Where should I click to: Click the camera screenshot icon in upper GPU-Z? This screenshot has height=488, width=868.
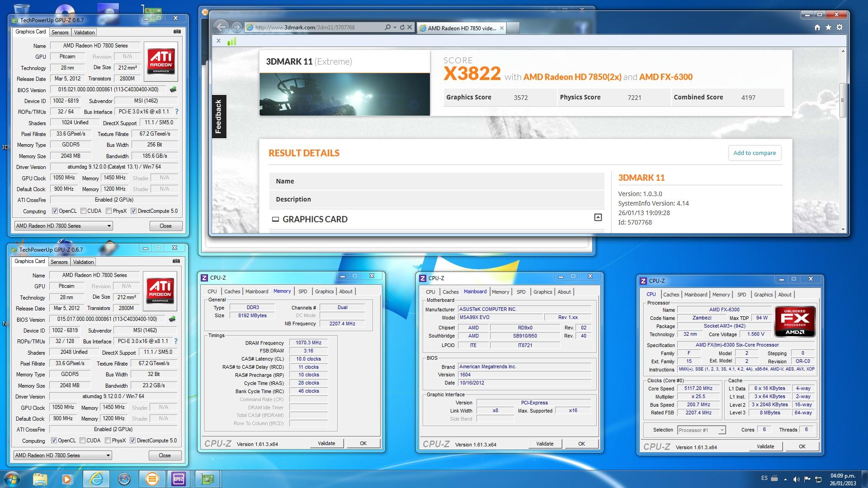(177, 32)
